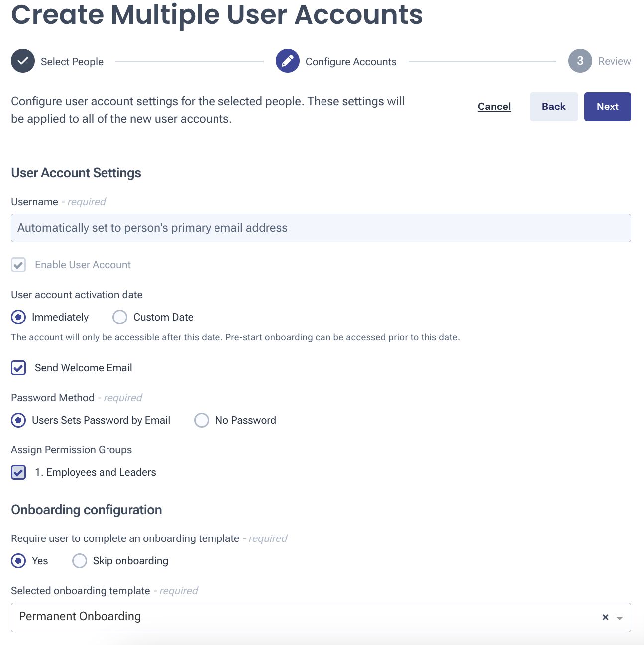This screenshot has height=645, width=644.
Task: Go back with the Back button
Action: click(x=554, y=107)
